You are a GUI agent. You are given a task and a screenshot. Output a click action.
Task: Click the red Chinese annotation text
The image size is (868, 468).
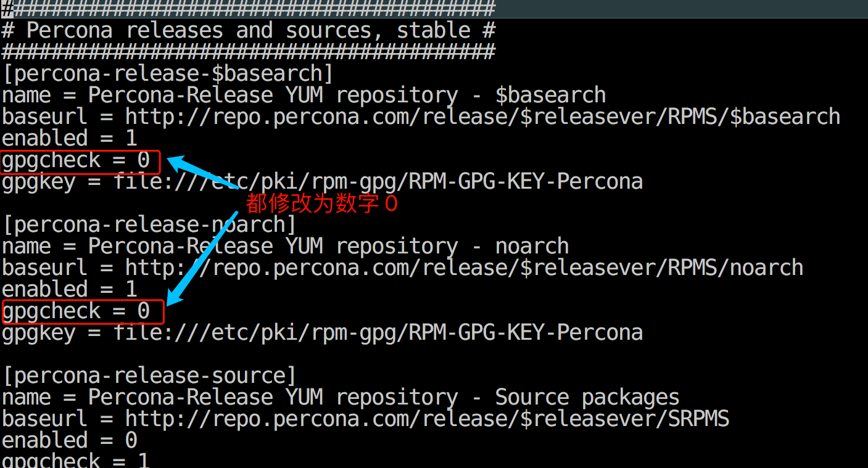(x=323, y=203)
